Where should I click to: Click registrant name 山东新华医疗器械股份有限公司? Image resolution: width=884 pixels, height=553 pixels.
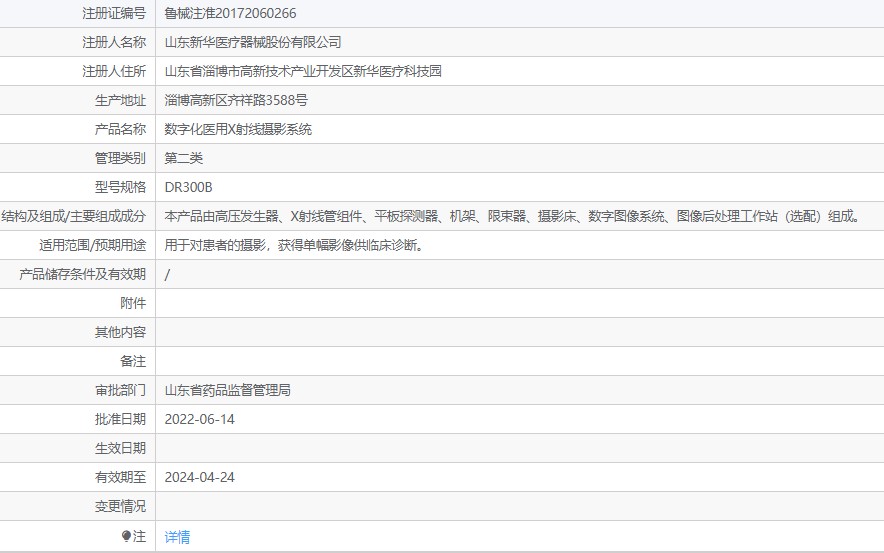253,42
